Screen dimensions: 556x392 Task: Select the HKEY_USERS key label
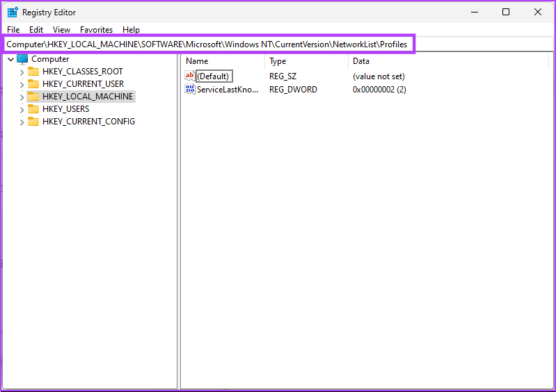click(66, 108)
